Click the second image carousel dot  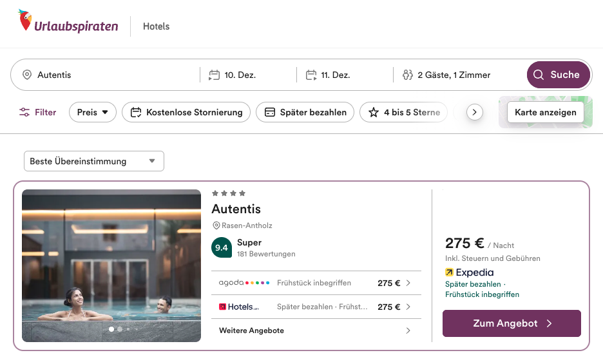[119, 329]
